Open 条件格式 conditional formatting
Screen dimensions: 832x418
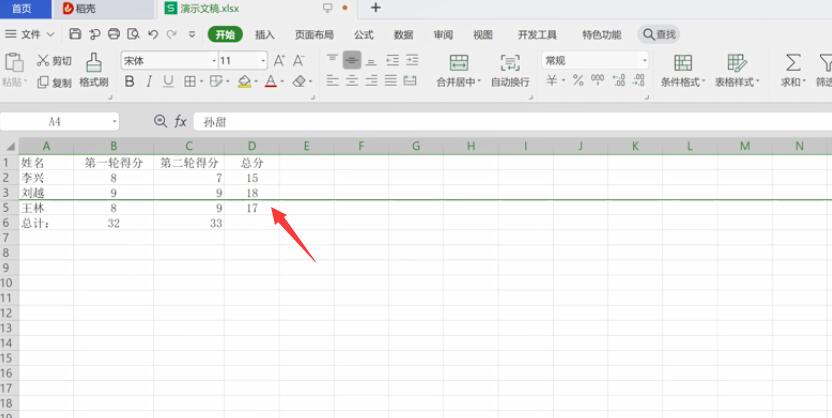tap(683, 69)
